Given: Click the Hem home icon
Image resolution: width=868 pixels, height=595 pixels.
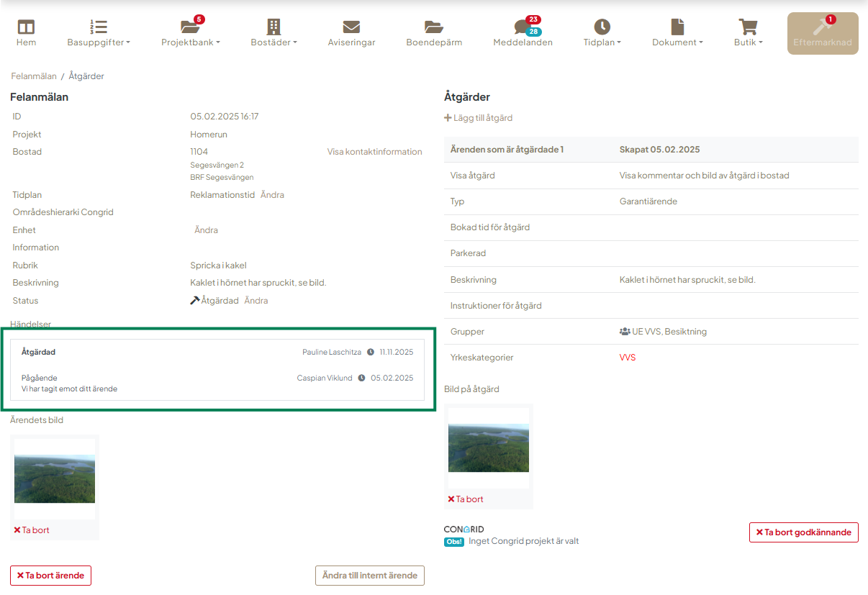Looking at the screenshot, I should pos(26,27).
